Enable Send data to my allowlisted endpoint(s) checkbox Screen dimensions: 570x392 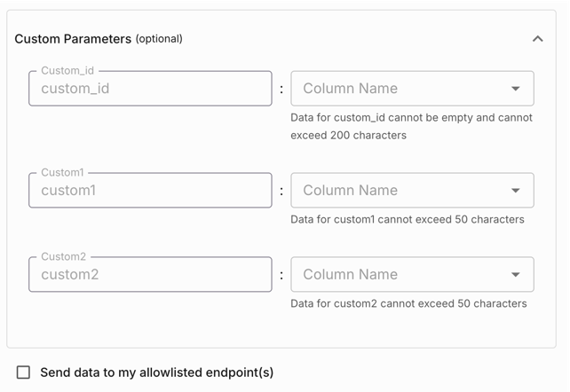tap(23, 372)
